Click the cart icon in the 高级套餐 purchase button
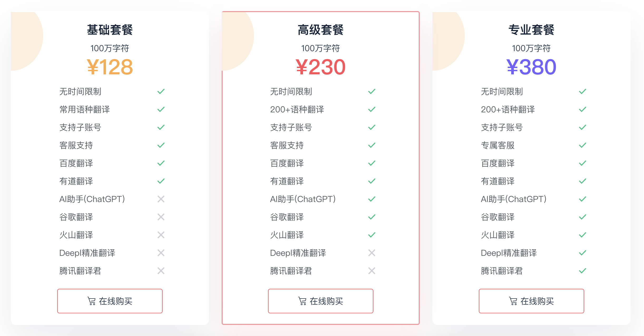The image size is (644, 336). (x=302, y=301)
